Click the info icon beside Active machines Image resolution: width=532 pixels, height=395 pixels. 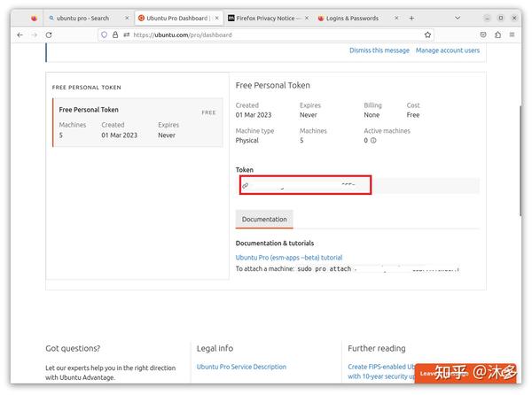pyautogui.click(x=373, y=140)
